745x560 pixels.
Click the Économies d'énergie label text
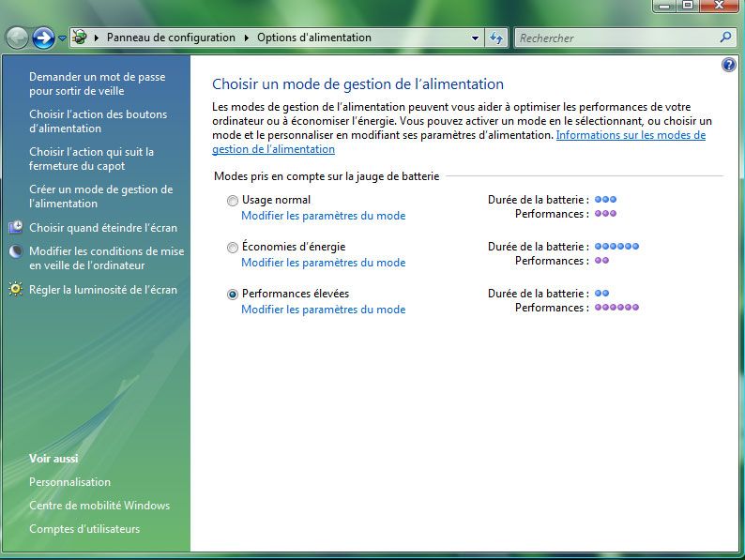[294, 247]
